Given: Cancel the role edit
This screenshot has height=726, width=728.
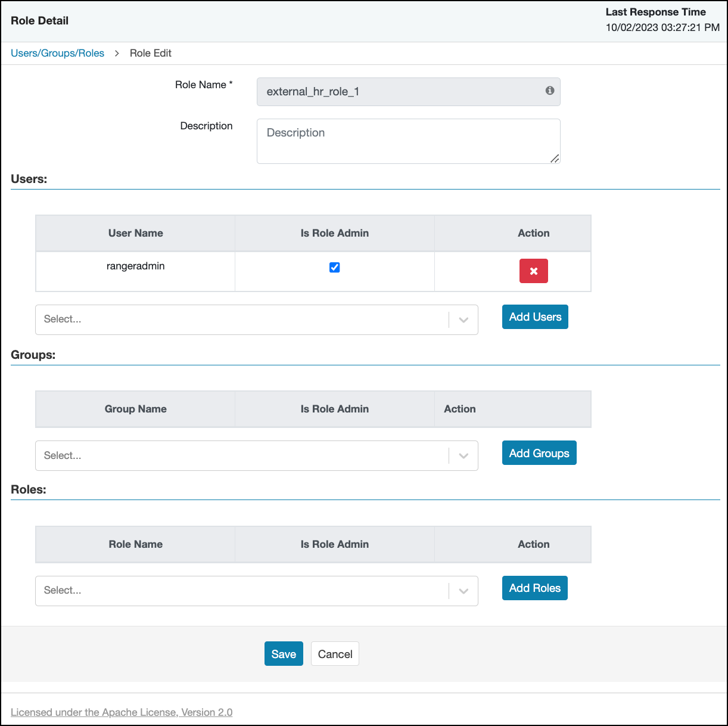Looking at the screenshot, I should click(335, 654).
